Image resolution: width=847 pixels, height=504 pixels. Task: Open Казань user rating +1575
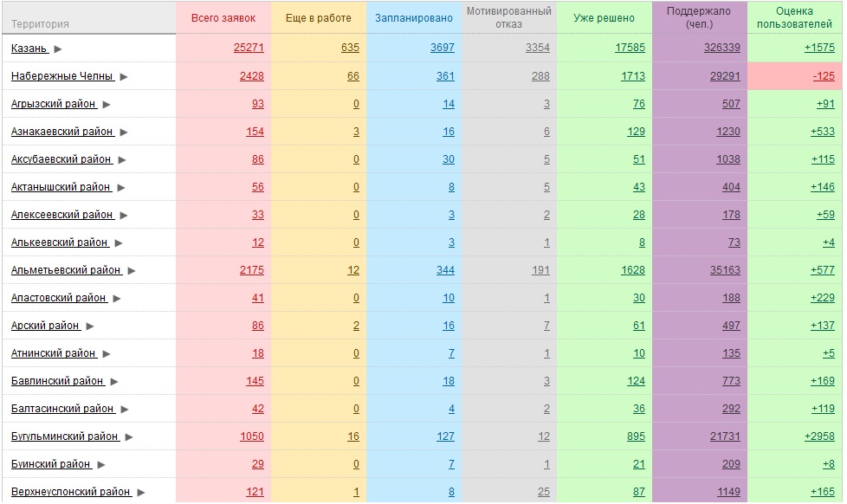[x=819, y=48]
